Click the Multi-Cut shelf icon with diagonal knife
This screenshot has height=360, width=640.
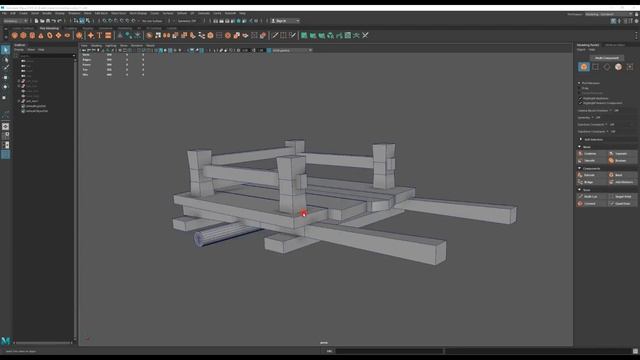pyautogui.click(x=275, y=36)
